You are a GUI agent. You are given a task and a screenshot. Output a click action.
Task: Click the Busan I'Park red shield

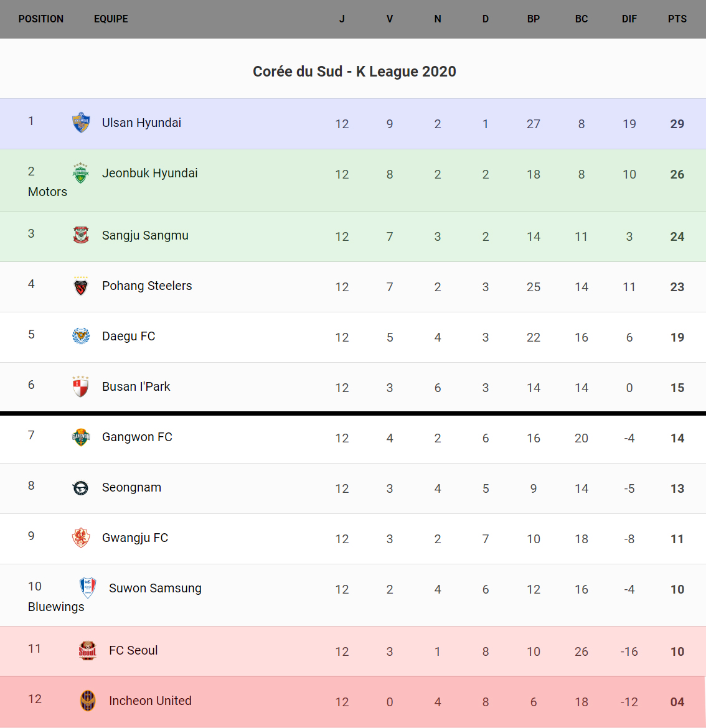(x=81, y=386)
